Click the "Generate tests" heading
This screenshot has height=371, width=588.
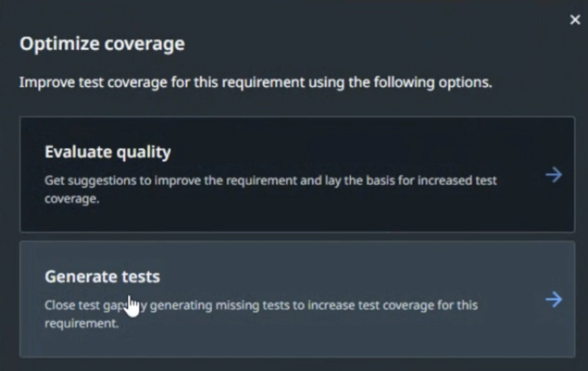[x=102, y=276]
